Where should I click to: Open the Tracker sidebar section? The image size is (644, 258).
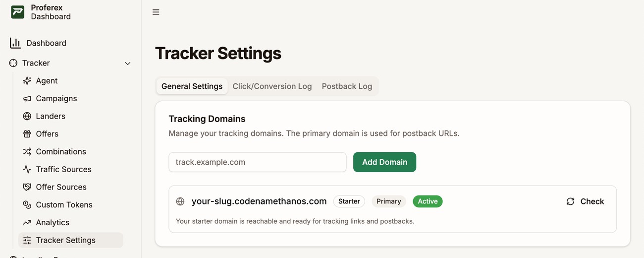(70, 63)
